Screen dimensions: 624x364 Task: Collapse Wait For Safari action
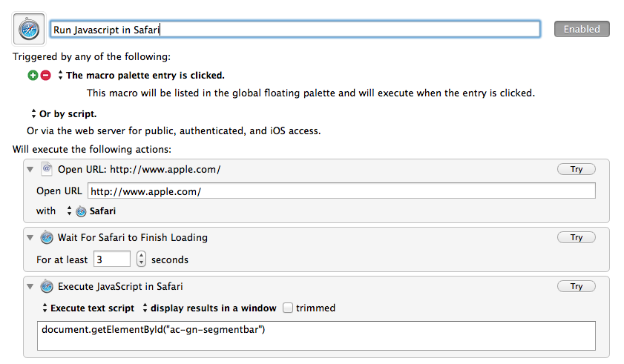point(30,238)
